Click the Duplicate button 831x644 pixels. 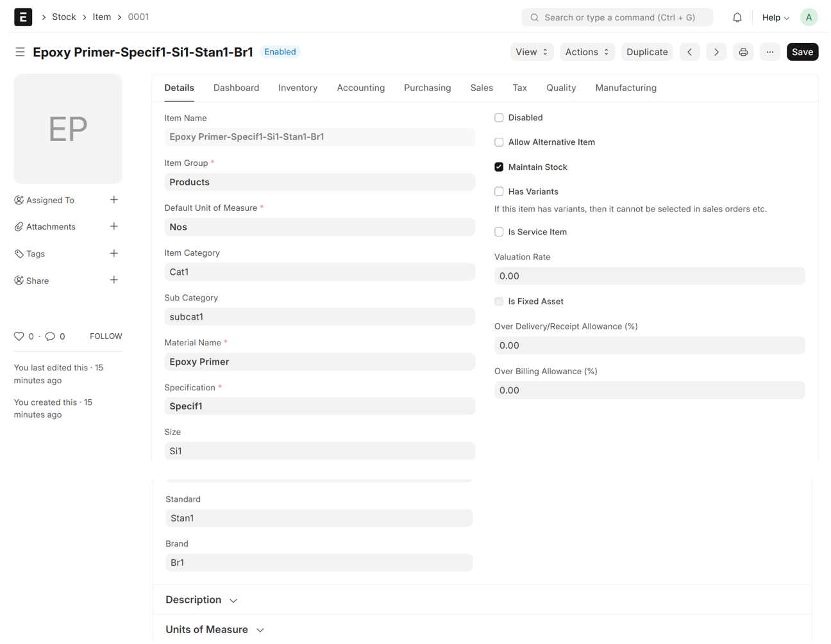coord(646,52)
